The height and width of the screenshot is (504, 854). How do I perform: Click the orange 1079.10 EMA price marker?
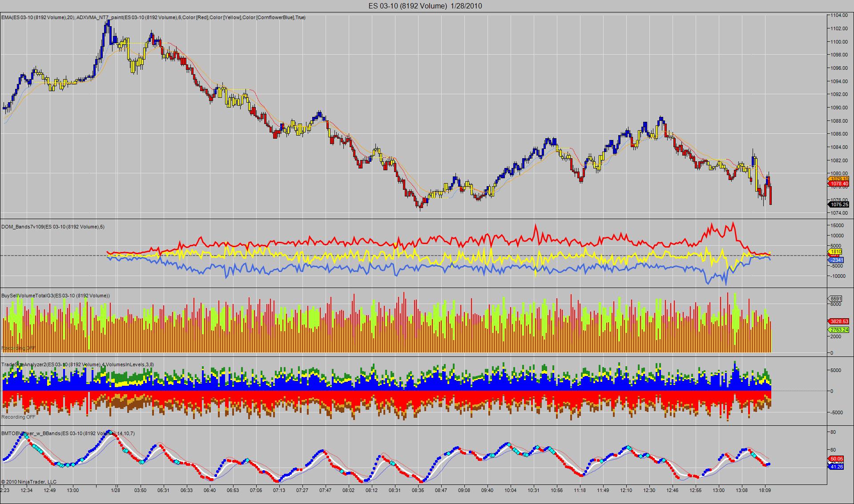839,179
